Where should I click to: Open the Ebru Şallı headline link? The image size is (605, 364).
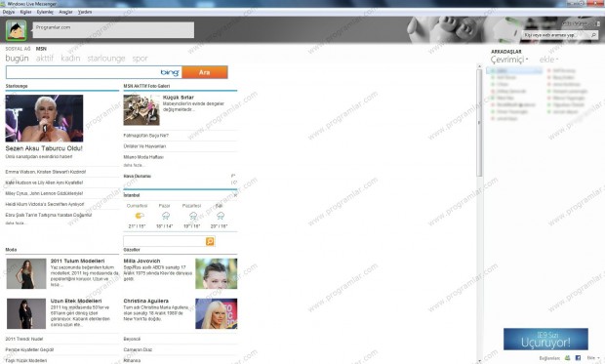click(49, 215)
